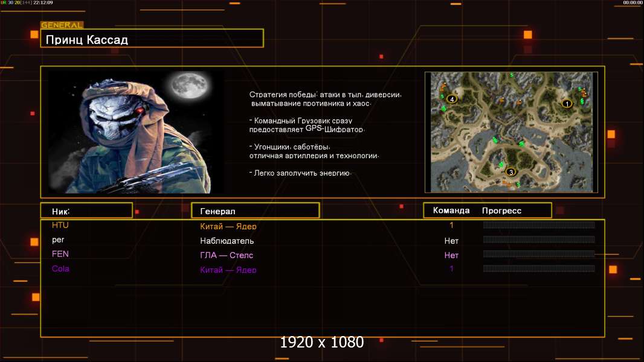Click 'Китай — Ядер' in Cola's row

coord(228,269)
